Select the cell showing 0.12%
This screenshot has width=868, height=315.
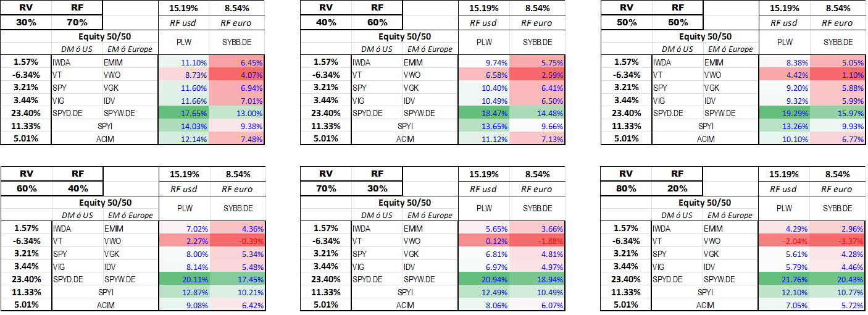[484, 240]
